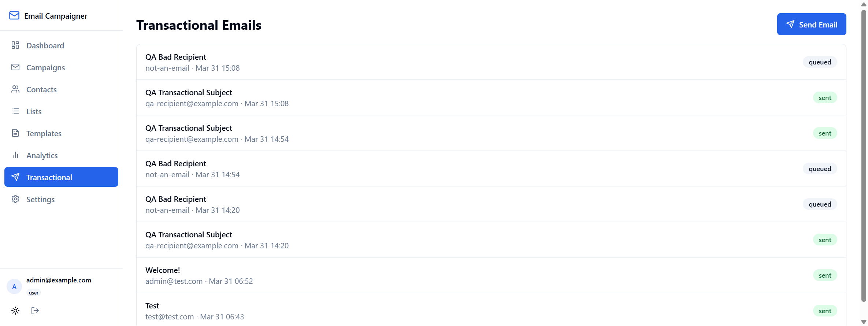Click the Campaigns envelope icon
Screen dimensions: 868x326
point(15,67)
